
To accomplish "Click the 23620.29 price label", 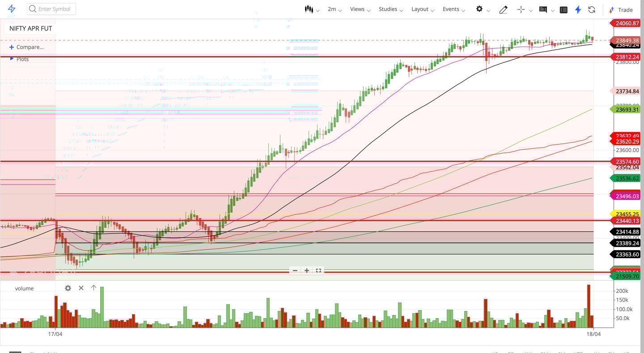I will pos(626,142).
